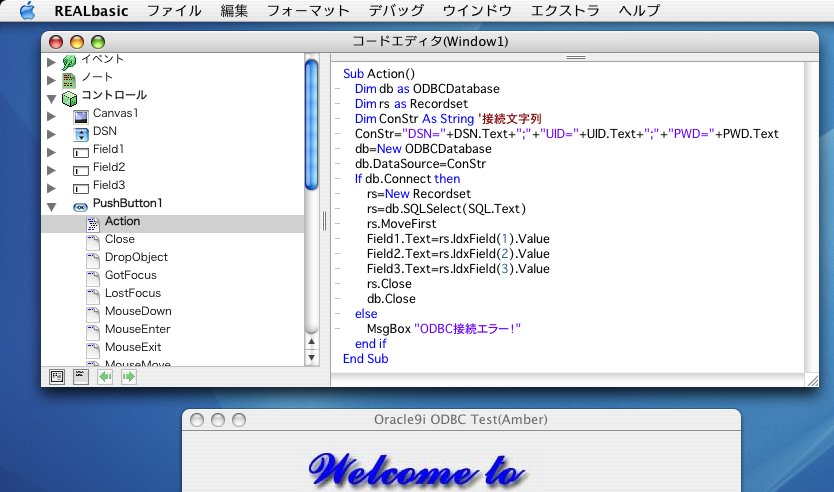Screen dimensions: 834x492
Task: Click the PushButton1 button icon
Action: [x=80, y=207]
